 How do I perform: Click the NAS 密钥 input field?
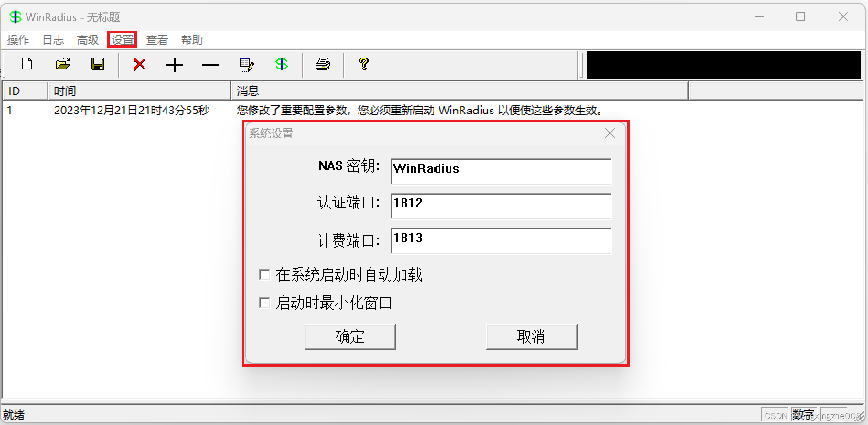[x=501, y=171]
